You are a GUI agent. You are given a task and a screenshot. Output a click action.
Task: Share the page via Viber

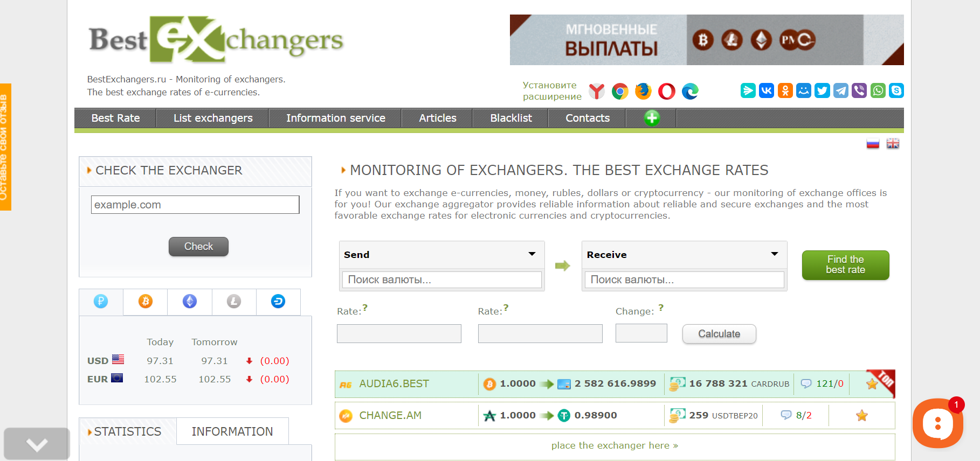(x=859, y=90)
